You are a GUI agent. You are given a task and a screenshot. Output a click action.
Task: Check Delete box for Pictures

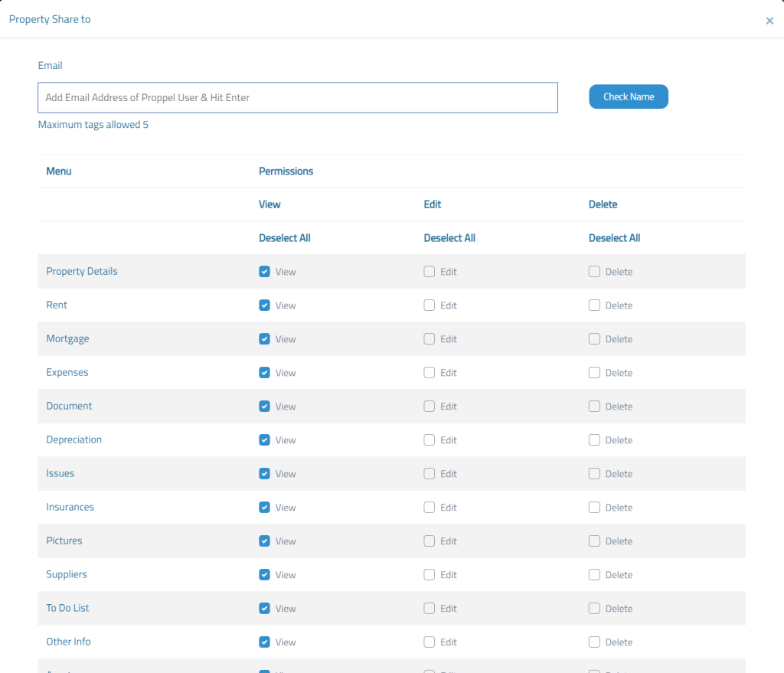point(594,541)
